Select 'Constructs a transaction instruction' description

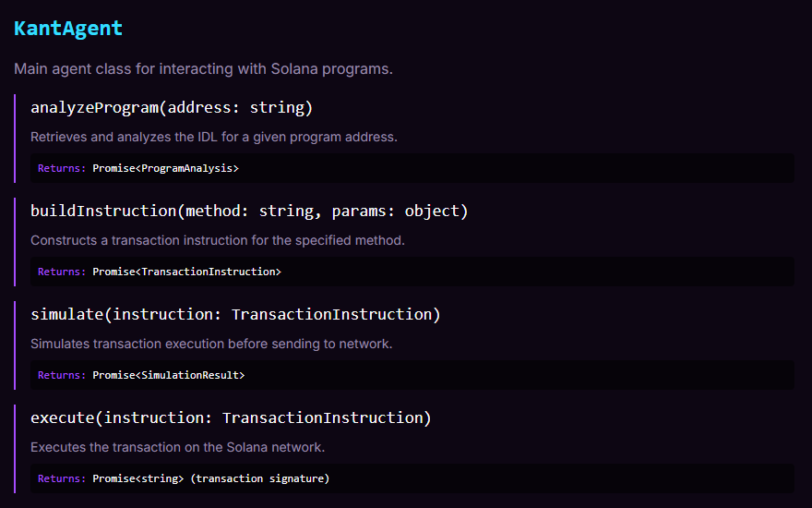coord(218,240)
